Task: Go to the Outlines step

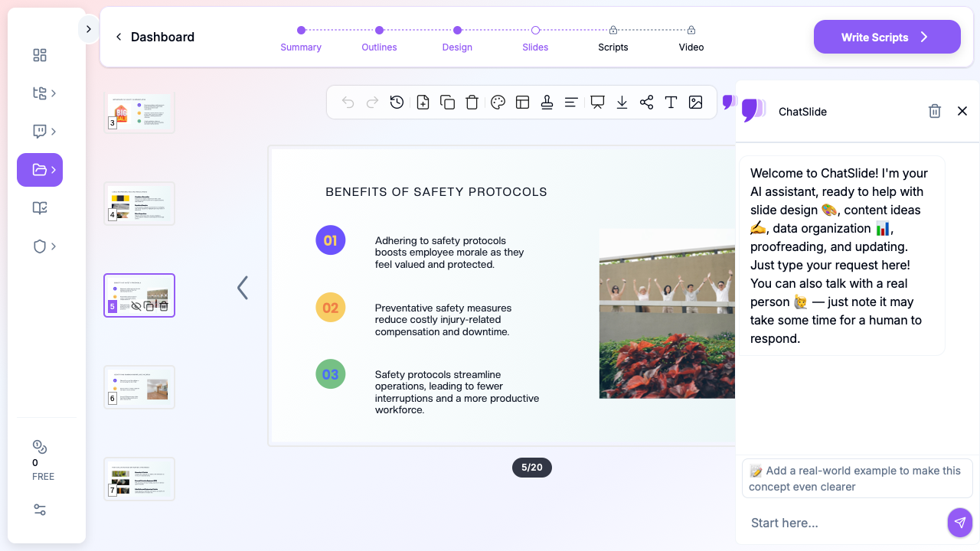Action: (x=379, y=37)
